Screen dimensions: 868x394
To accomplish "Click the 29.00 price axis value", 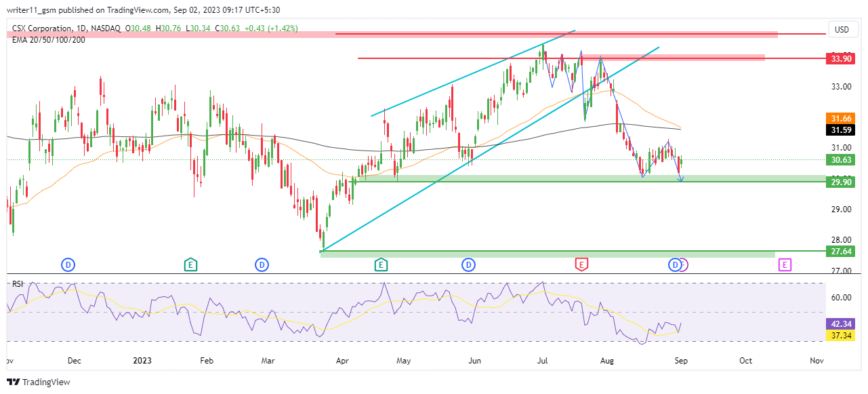I will tap(842, 209).
